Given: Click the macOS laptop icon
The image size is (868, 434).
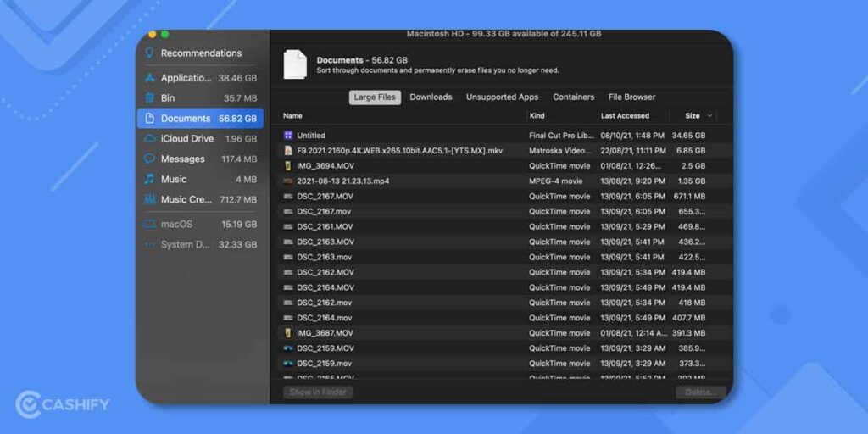Looking at the screenshot, I should [x=149, y=224].
